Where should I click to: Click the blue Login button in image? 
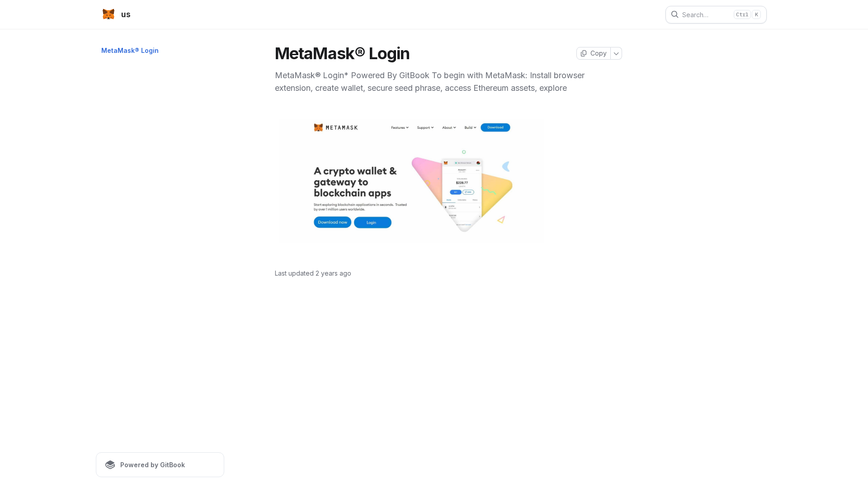pyautogui.click(x=373, y=222)
